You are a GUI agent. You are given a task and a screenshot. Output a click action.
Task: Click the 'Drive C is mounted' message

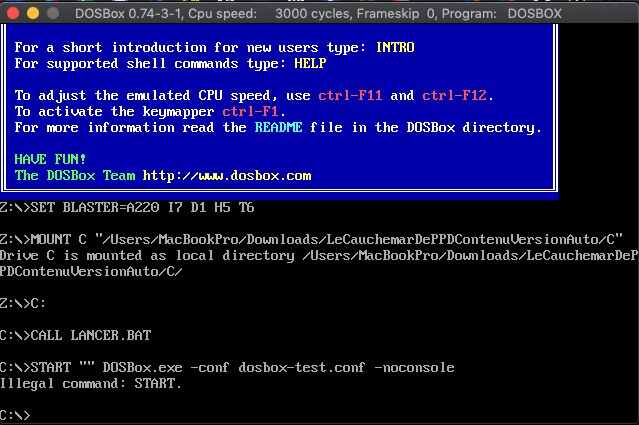(320, 264)
